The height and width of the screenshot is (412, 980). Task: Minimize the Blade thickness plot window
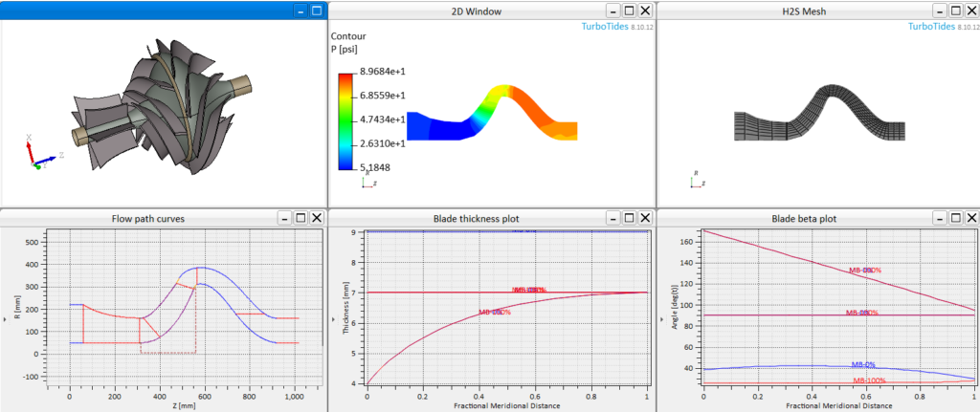pos(612,218)
